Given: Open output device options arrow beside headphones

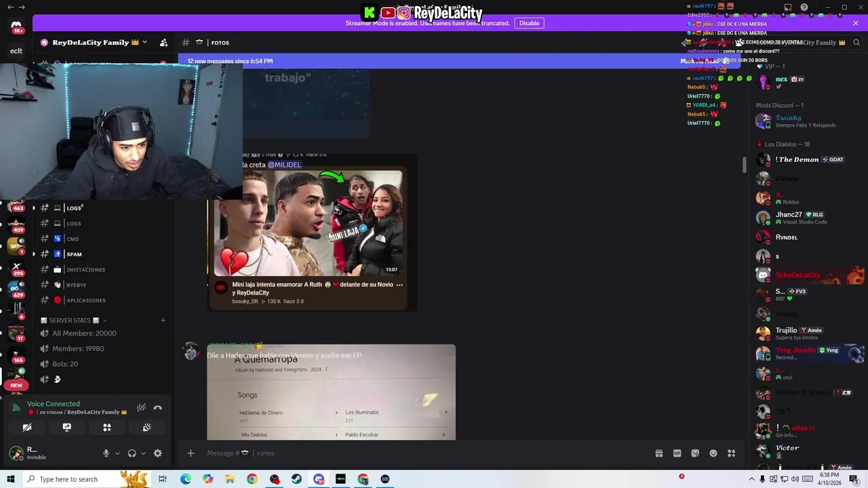Looking at the screenshot, I should click(x=142, y=453).
